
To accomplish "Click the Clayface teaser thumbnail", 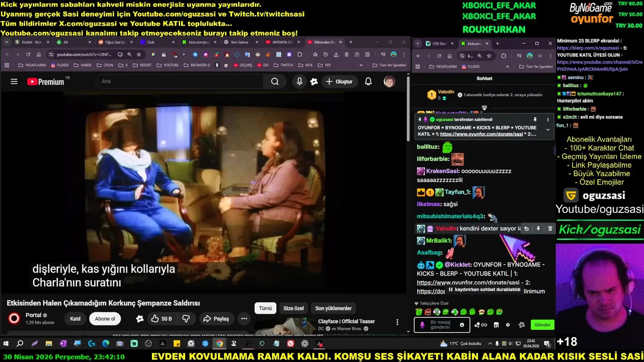I will (x=284, y=326).
